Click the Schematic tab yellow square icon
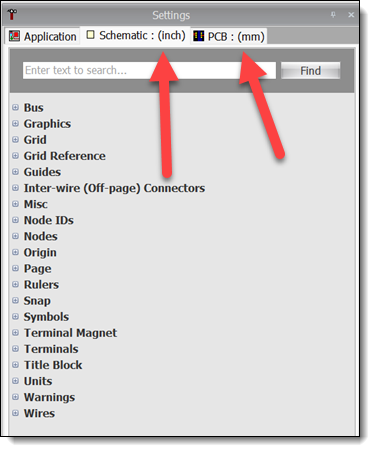This screenshot has width=375, height=452. click(90, 35)
